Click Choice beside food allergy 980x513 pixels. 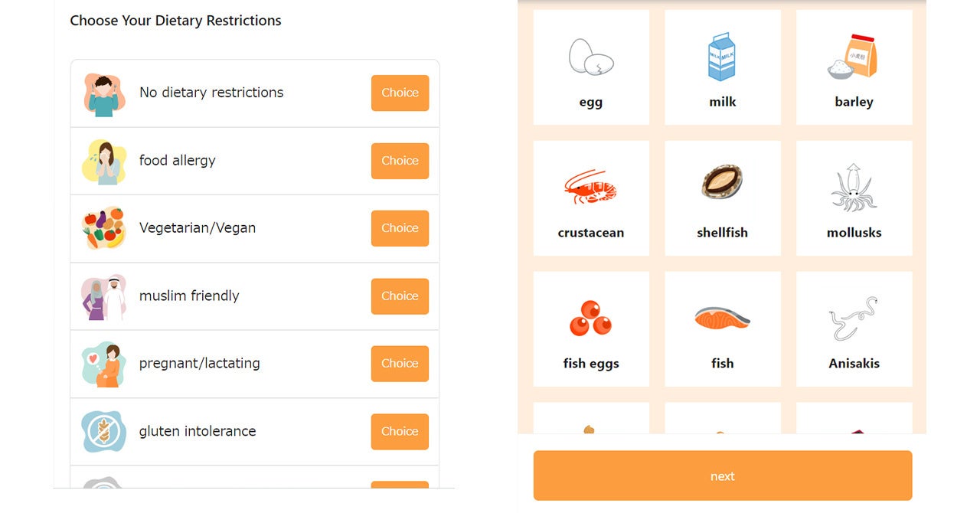(400, 161)
